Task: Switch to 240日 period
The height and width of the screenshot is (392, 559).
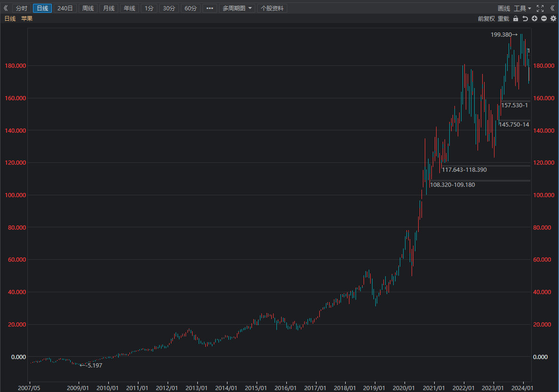Action: pos(65,8)
